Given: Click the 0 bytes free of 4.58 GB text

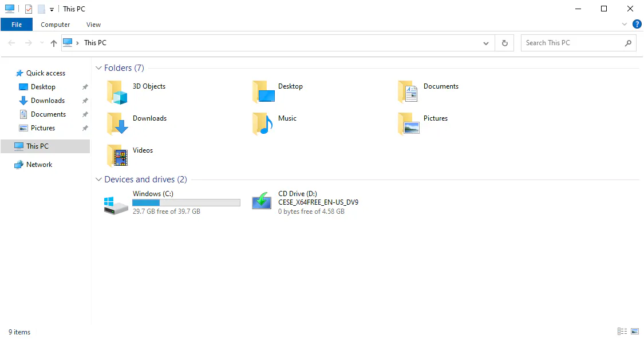Looking at the screenshot, I should click(x=311, y=212).
